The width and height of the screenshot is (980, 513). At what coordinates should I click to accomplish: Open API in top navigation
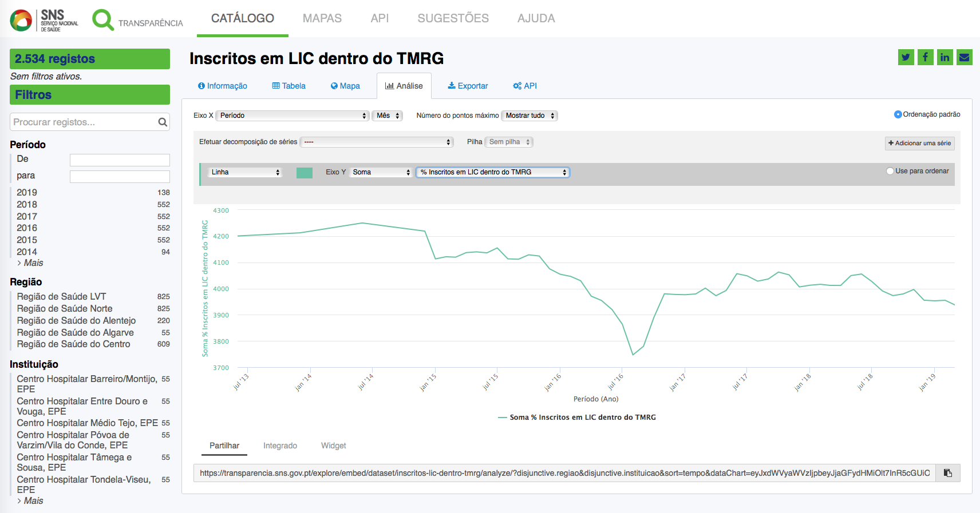pyautogui.click(x=380, y=18)
